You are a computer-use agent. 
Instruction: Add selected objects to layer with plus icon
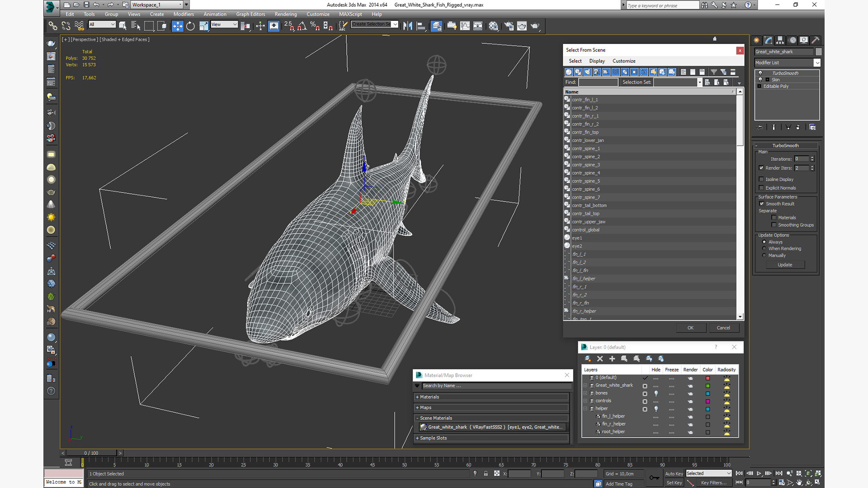pyautogui.click(x=612, y=359)
